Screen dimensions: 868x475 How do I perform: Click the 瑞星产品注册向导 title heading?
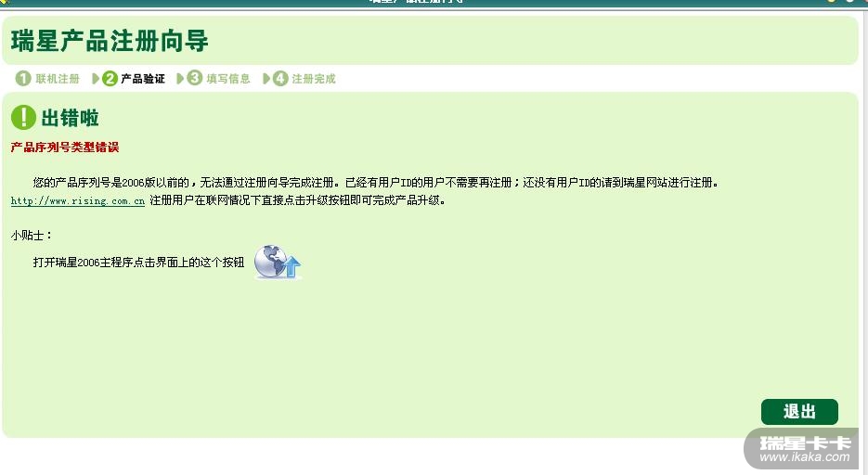110,41
